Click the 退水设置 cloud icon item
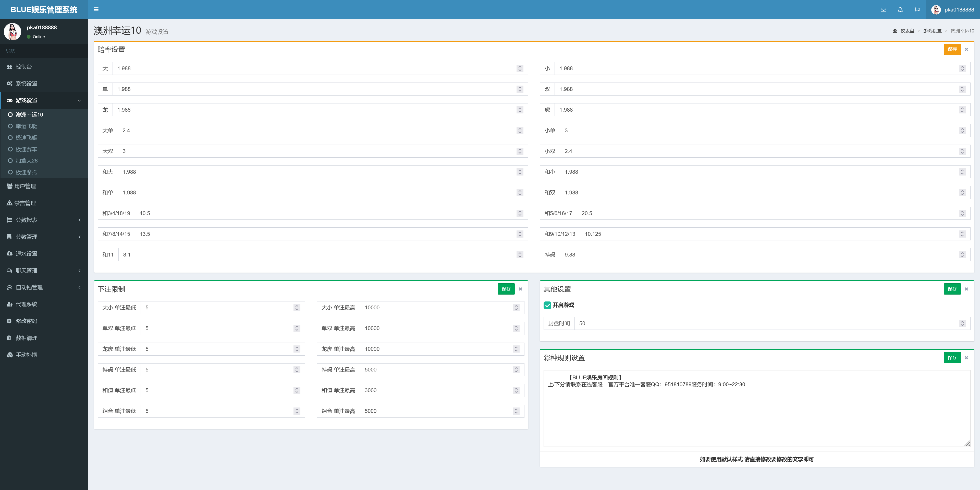Image resolution: width=980 pixels, height=490 pixels. (9, 254)
